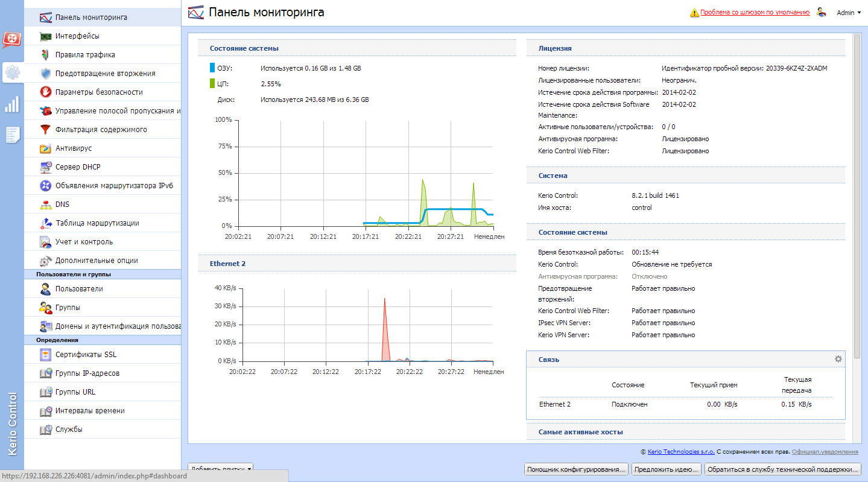Open the Добавить плитку dropdown
This screenshot has height=482, width=868.
(220, 469)
